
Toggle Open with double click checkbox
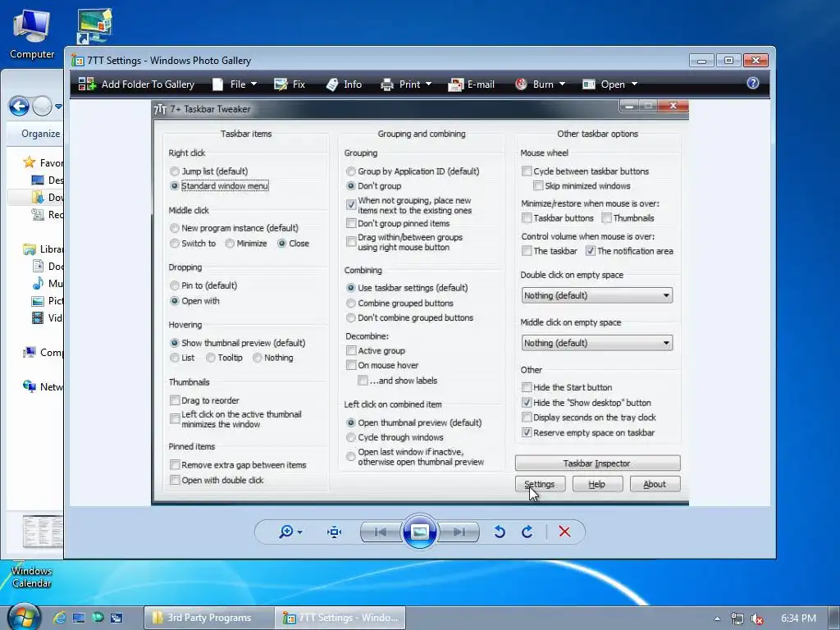[x=175, y=480]
